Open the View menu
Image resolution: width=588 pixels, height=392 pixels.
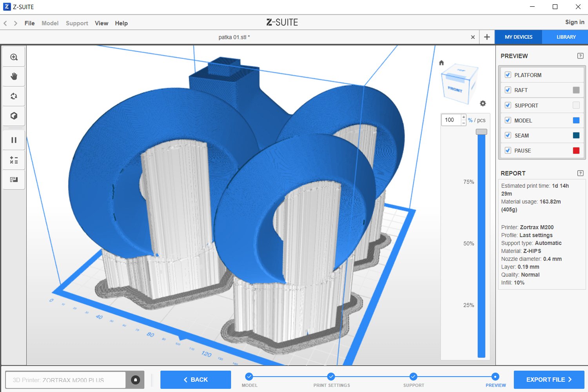pyautogui.click(x=102, y=23)
